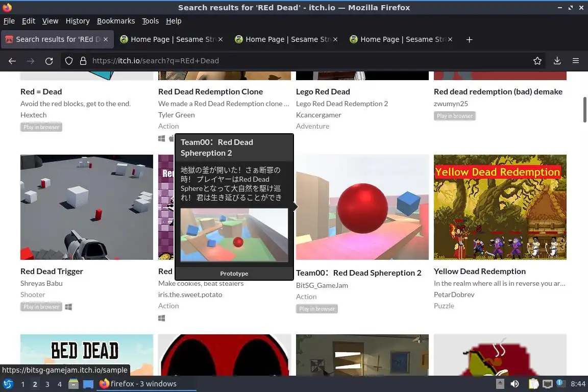Screen dimensions: 588x392
Task: Visit author PetarDobrev's page
Action: [454, 295]
